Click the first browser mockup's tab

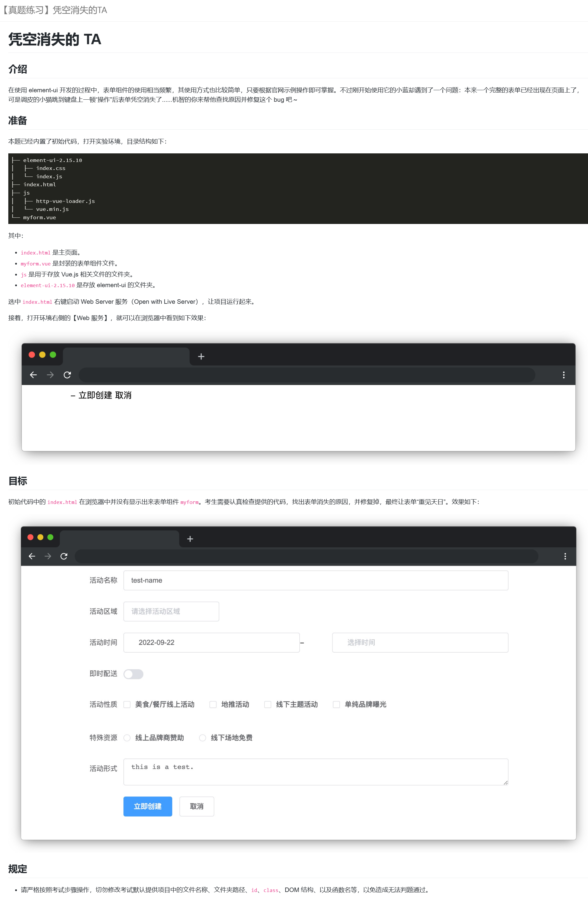126,356
